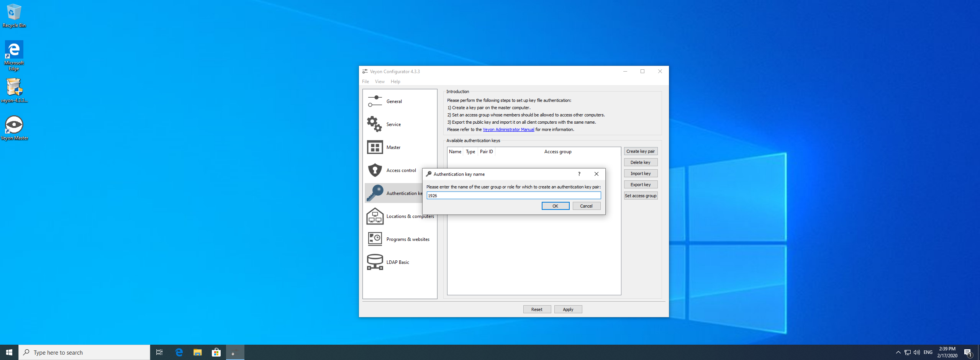The width and height of the screenshot is (980, 360).
Task: Click the Delete key button
Action: point(641,162)
